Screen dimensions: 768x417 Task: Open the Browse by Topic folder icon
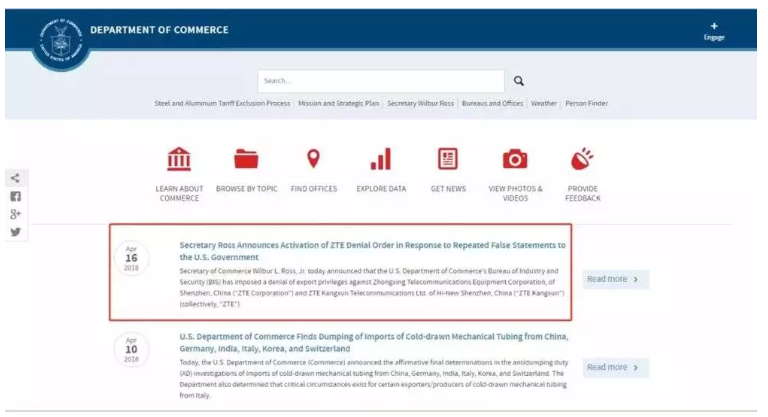click(246, 159)
